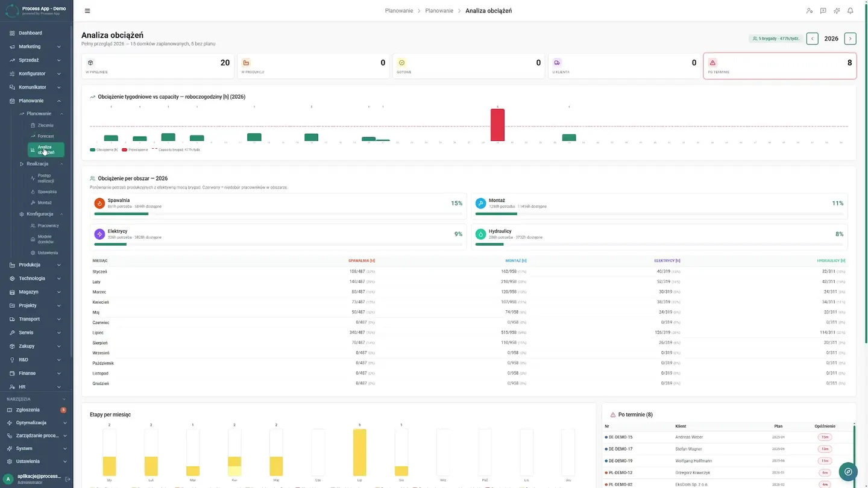Click the 5 brygady 477h/tydz. badge

click(x=776, y=39)
